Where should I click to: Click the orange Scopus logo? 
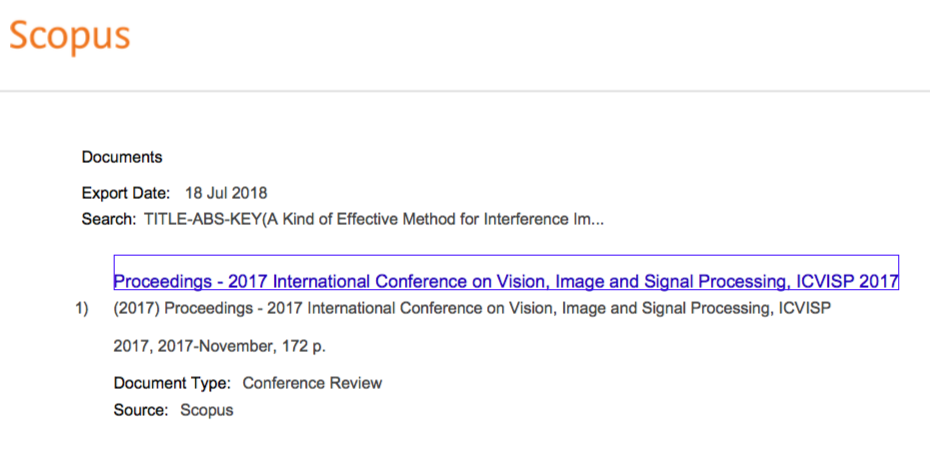[x=69, y=35]
